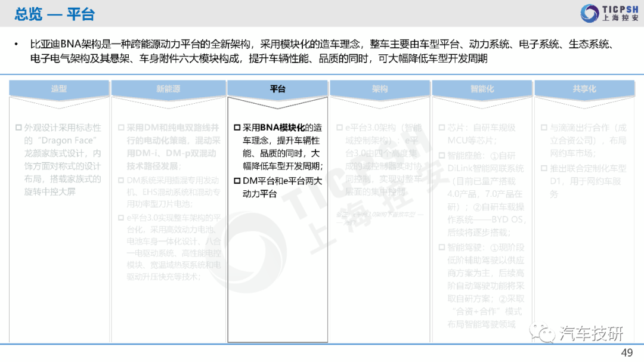Click the square bullet before e平台3.0架构（智能
Image resolution: width=644 pixels, height=362 pixels.
tap(339, 128)
